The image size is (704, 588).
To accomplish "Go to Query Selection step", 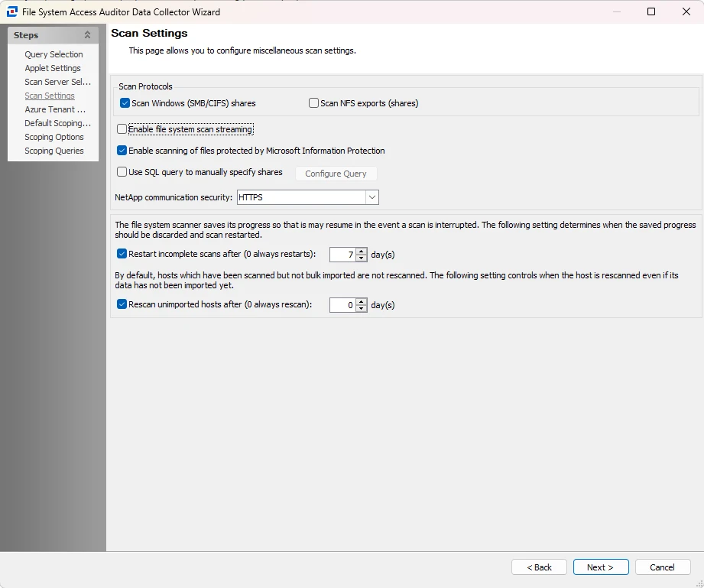I will (x=54, y=54).
